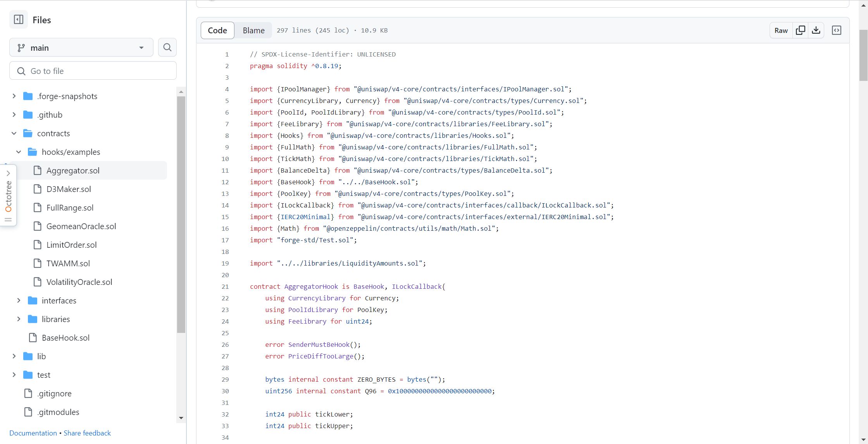Click the download file icon
Screen dimensions: 868x444
816,30
